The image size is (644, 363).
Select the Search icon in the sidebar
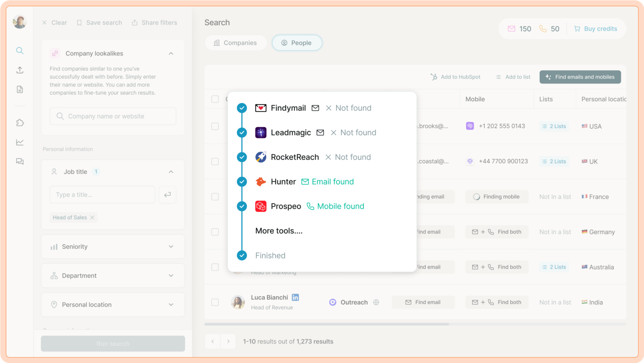click(19, 50)
